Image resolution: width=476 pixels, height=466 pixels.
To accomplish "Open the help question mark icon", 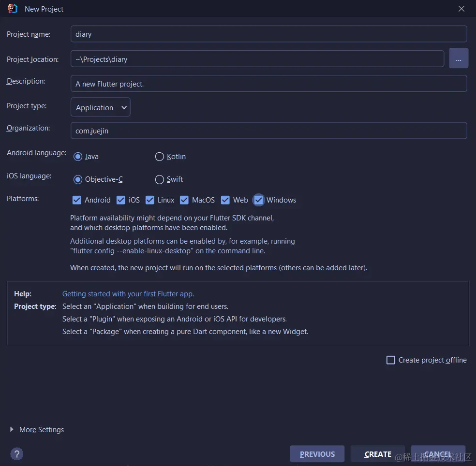I will pos(17,454).
